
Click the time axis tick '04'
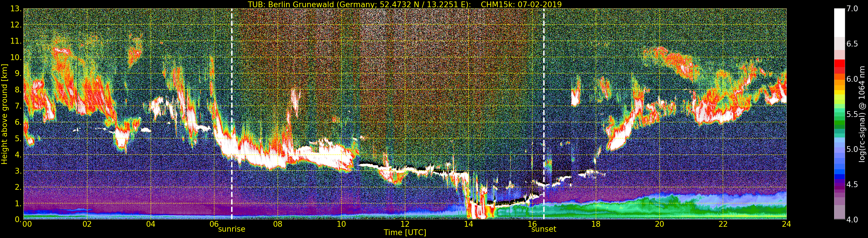tap(151, 224)
